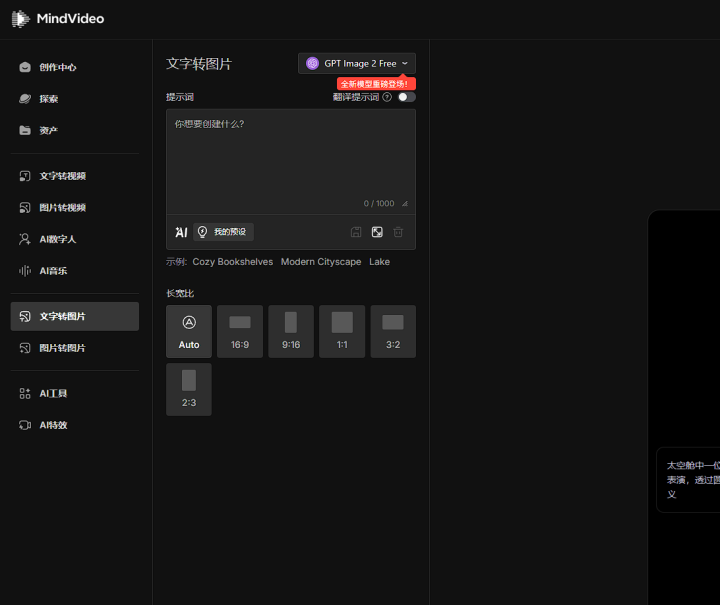Choose the 9:16 aspect ratio
Image resolution: width=720 pixels, height=605 pixels.
291,331
